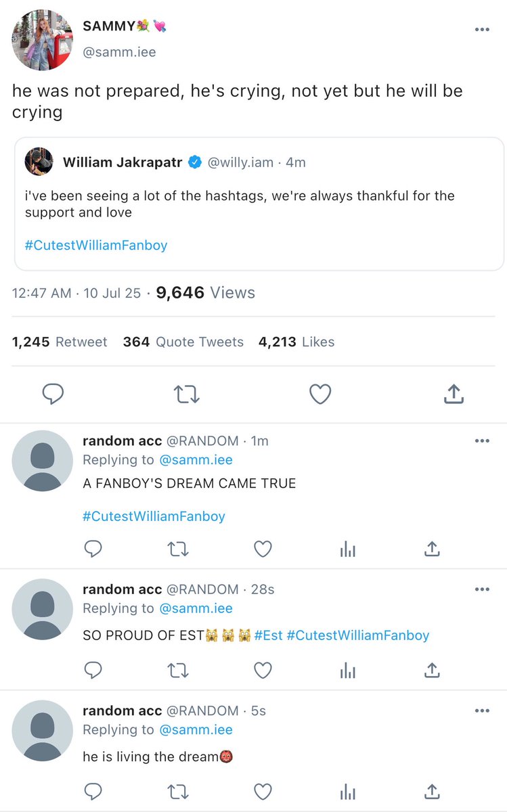
Task: Like the 'he is living the dream' reply
Action: pos(263,791)
